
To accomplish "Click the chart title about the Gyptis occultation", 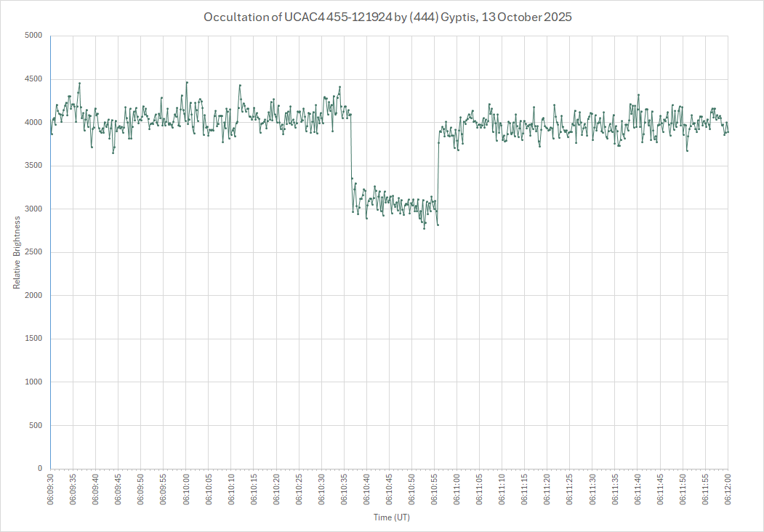I will click(387, 17).
